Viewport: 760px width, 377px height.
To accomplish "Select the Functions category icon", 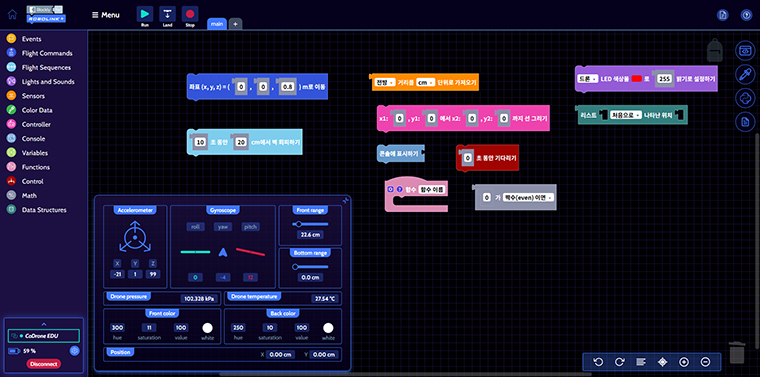I will (12, 167).
